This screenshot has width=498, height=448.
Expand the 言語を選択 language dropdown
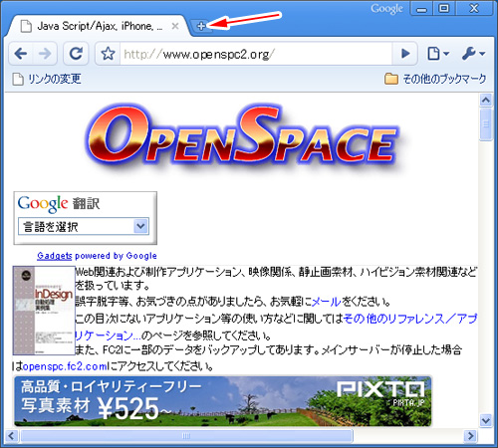[84, 227]
